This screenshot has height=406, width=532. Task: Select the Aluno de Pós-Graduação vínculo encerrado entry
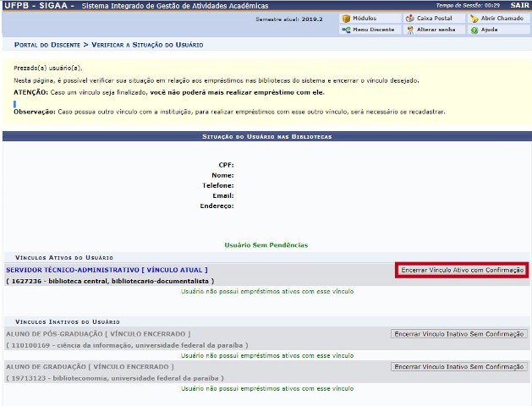98,334
